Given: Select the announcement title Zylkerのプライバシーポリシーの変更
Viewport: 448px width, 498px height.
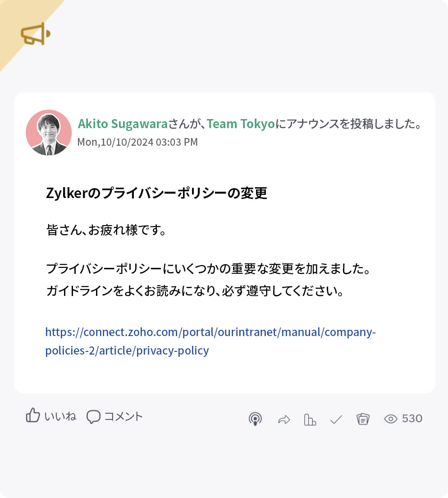Looking at the screenshot, I should pos(156,193).
